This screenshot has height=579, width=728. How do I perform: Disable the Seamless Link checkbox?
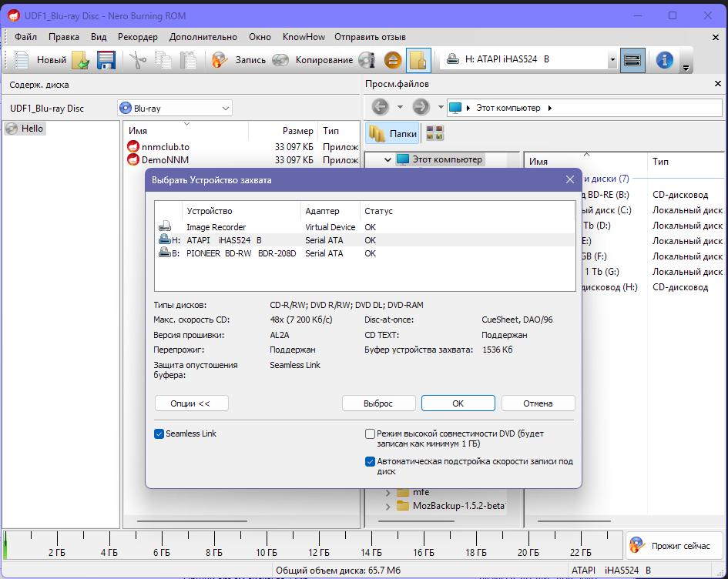[x=159, y=433]
